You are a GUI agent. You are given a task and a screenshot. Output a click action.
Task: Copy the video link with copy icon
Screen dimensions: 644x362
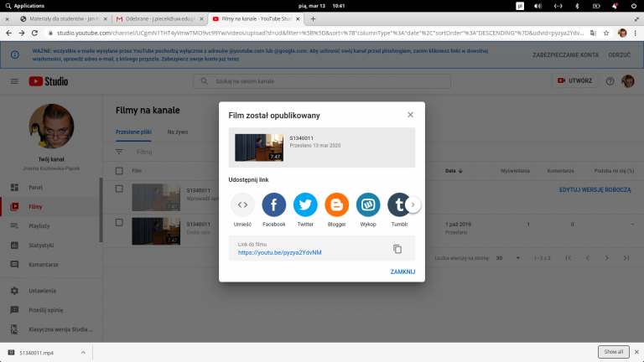(x=397, y=249)
